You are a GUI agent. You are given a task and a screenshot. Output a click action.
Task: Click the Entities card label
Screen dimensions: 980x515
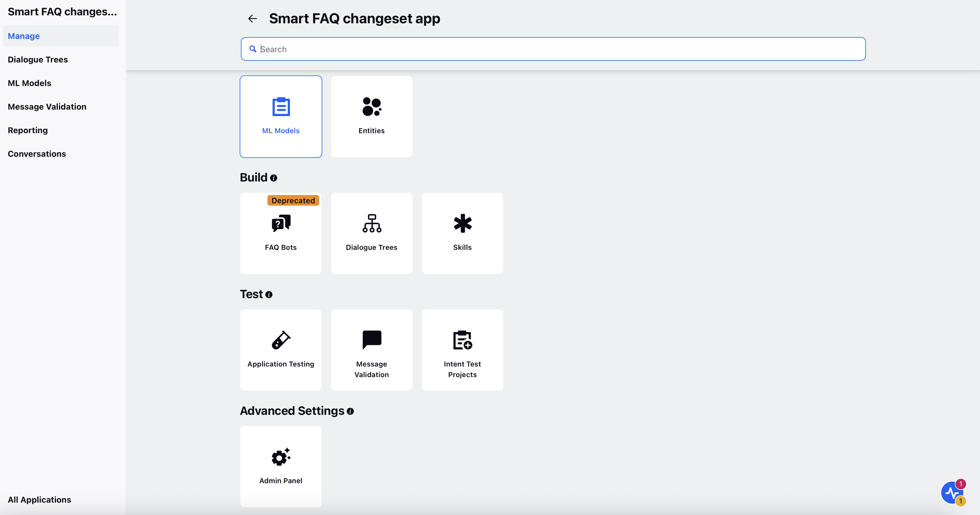[372, 131]
